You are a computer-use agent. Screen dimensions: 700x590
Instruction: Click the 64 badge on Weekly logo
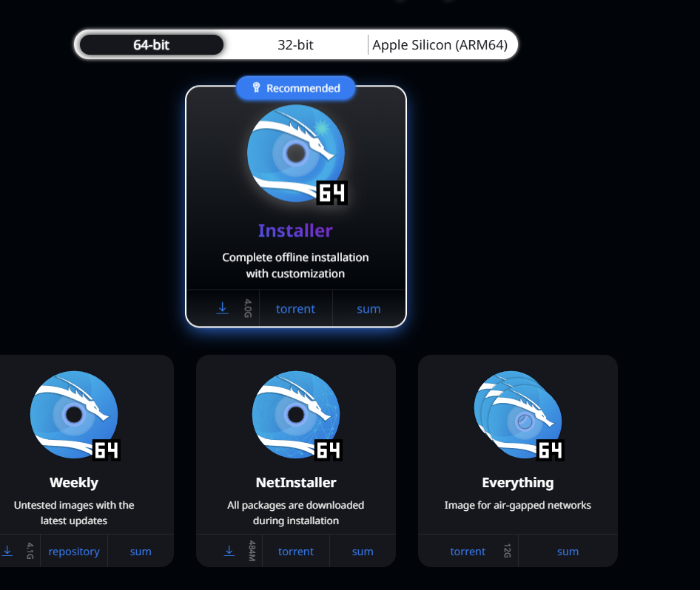point(107,450)
